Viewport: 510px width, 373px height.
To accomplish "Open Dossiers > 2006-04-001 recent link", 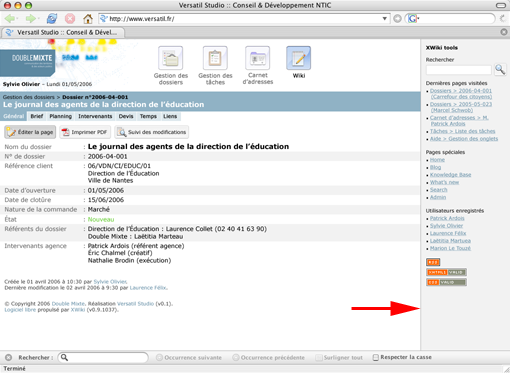I will point(461,94).
